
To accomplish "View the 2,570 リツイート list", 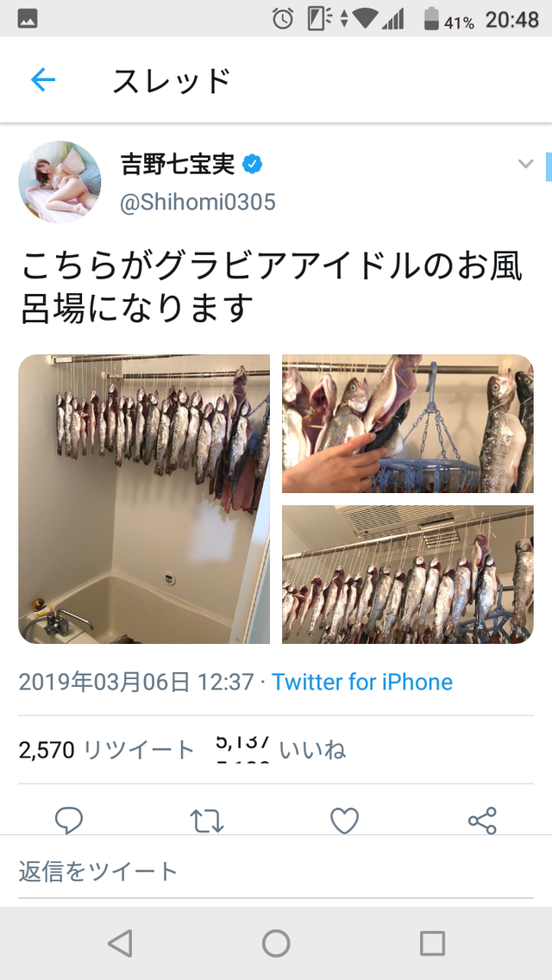I will click(106, 749).
